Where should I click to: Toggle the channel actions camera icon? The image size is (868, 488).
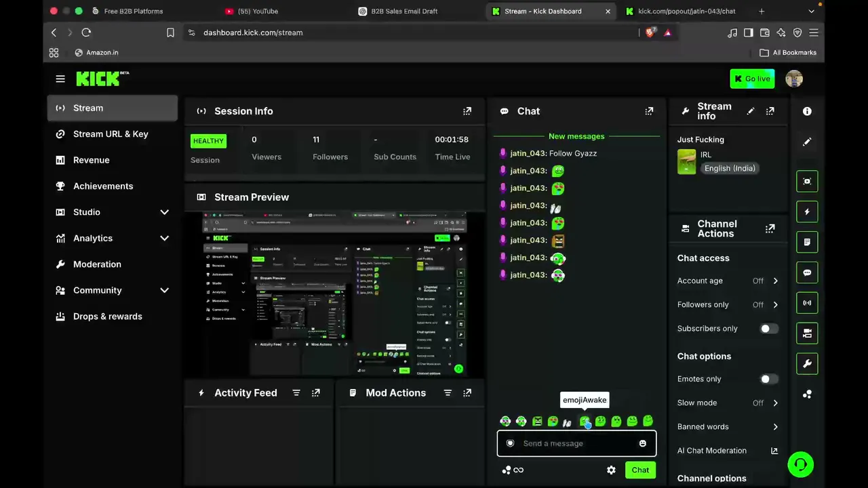point(807,333)
